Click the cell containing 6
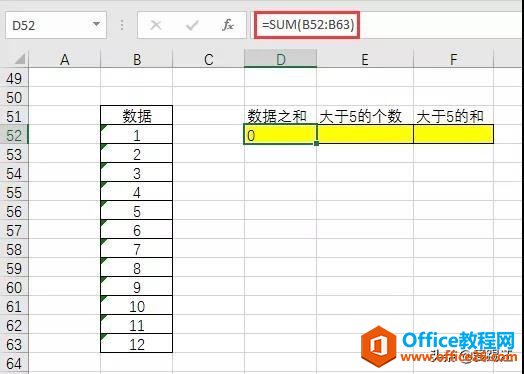The width and height of the screenshot is (524, 374). coord(136,229)
